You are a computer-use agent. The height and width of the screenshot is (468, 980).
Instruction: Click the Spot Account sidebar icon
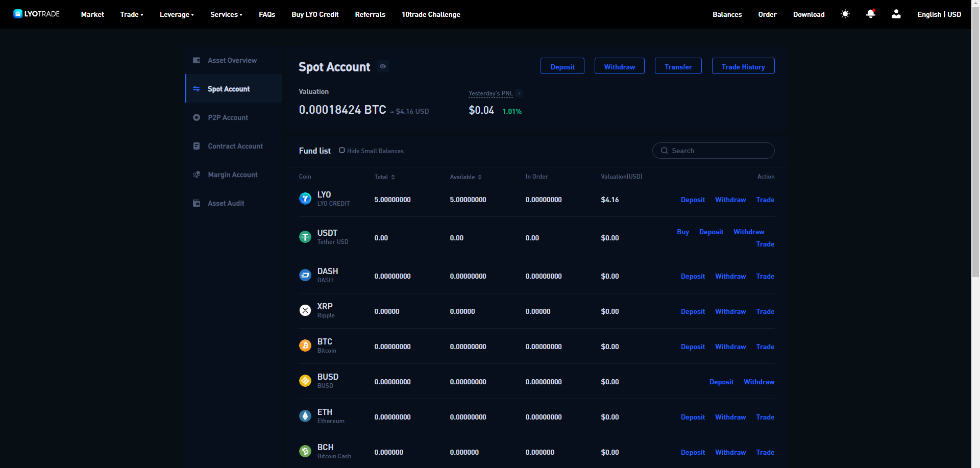197,89
